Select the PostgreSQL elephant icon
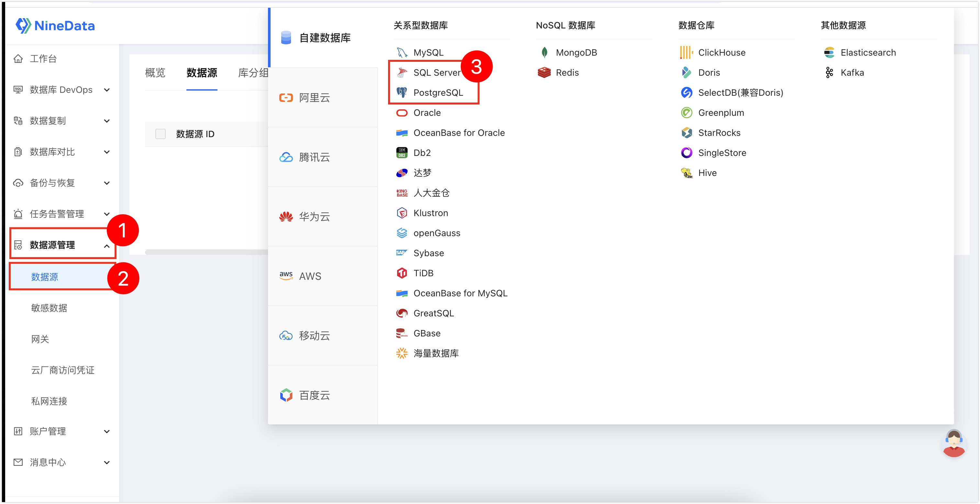 click(402, 93)
